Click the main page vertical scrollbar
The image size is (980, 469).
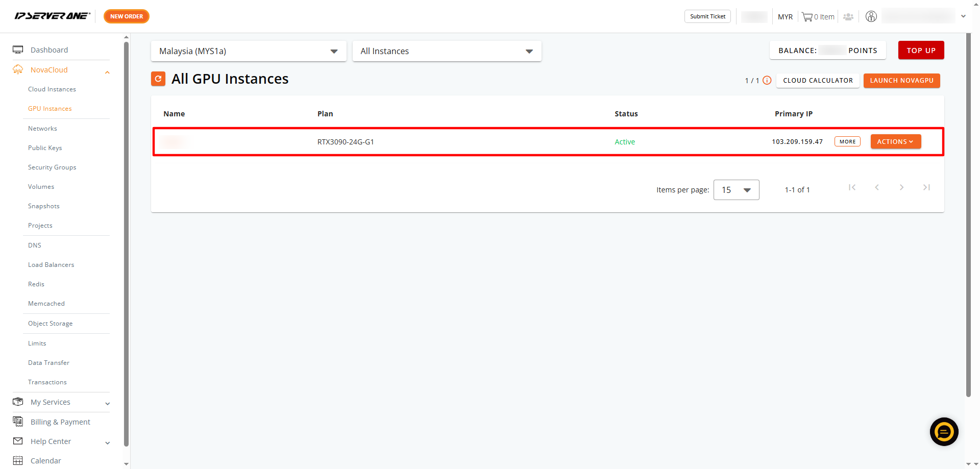click(x=968, y=214)
